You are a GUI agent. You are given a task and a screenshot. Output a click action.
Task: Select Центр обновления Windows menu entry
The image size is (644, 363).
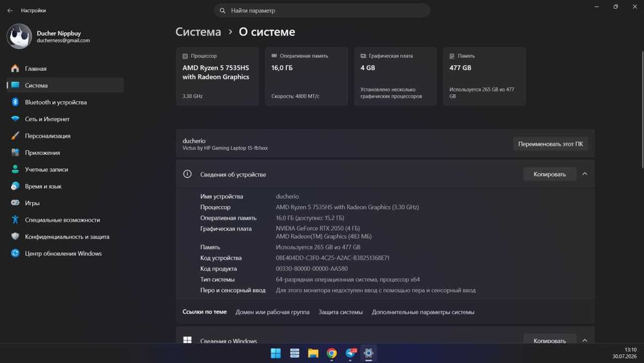click(x=65, y=253)
